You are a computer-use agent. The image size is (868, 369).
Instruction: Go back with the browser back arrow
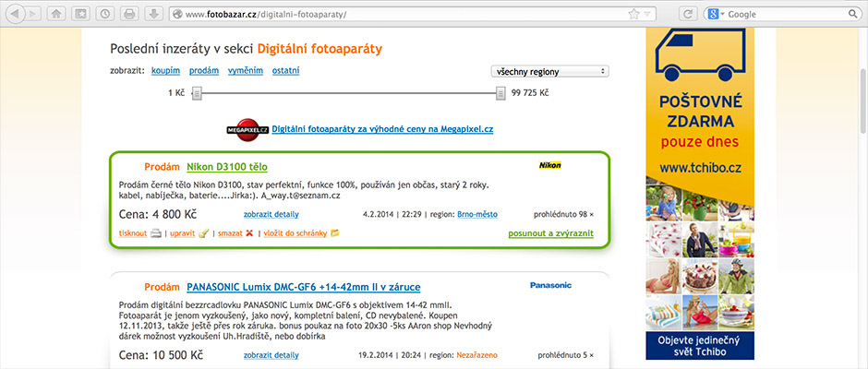pos(14,14)
